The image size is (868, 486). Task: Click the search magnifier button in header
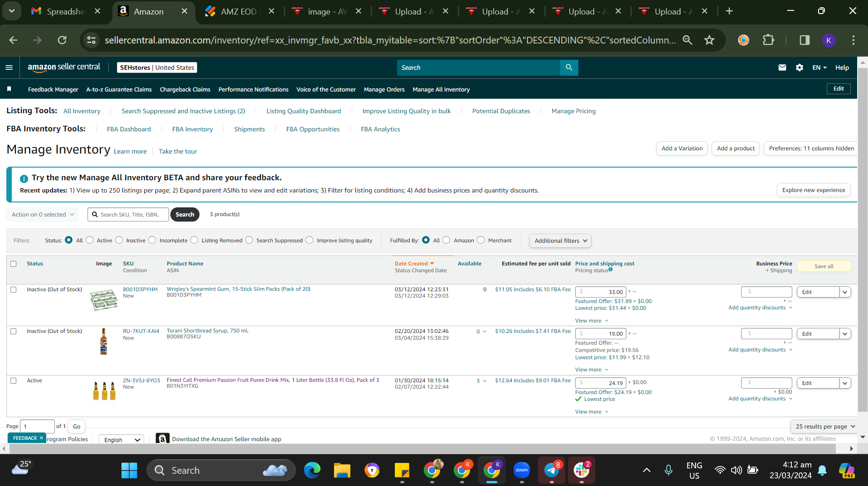point(569,67)
